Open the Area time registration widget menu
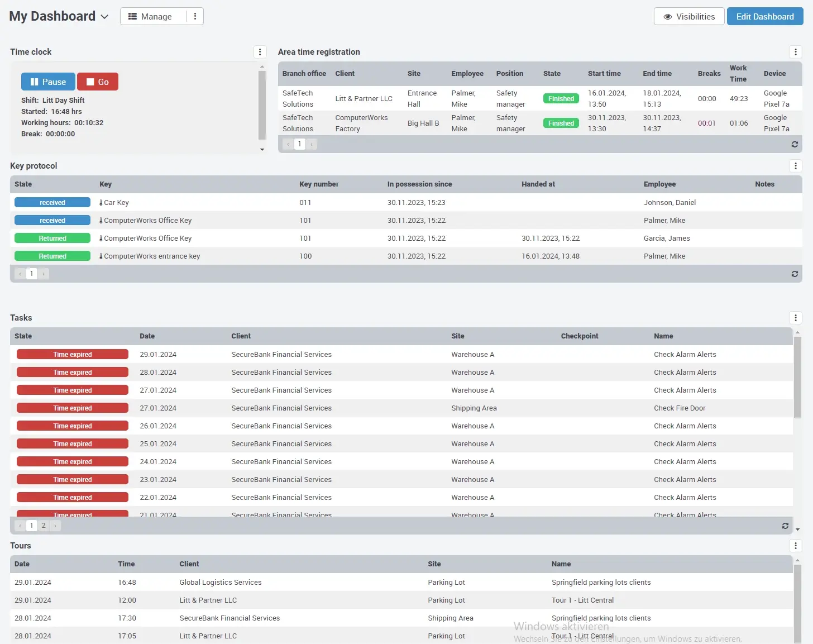 pyautogui.click(x=795, y=51)
